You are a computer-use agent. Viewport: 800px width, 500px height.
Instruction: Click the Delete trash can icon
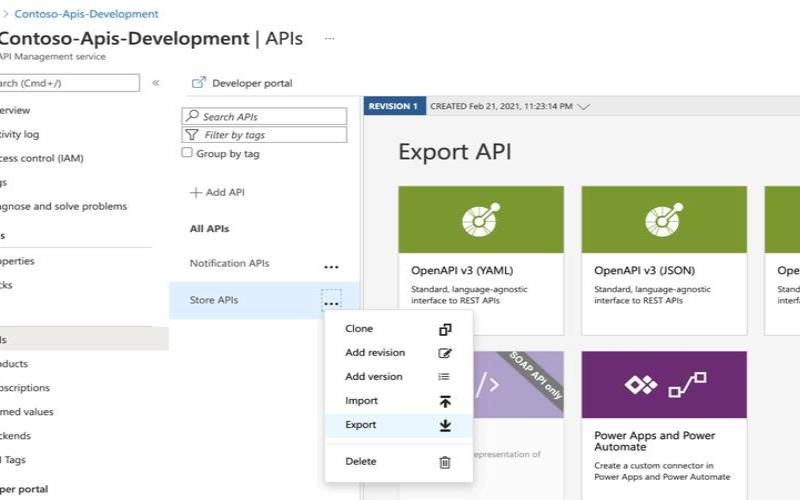pyautogui.click(x=445, y=462)
